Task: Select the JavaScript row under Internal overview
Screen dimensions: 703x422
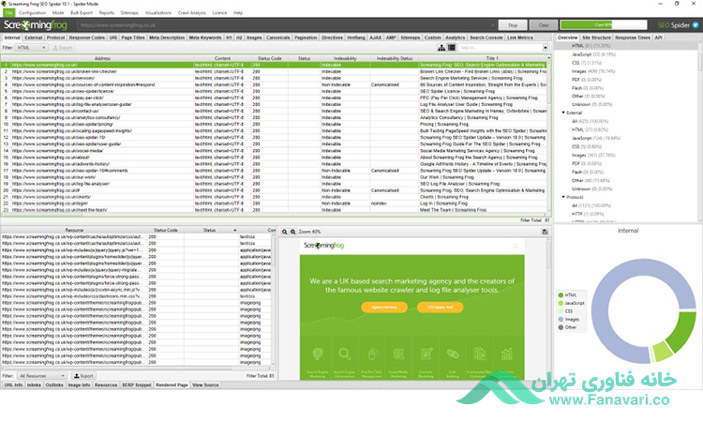Action: point(594,54)
